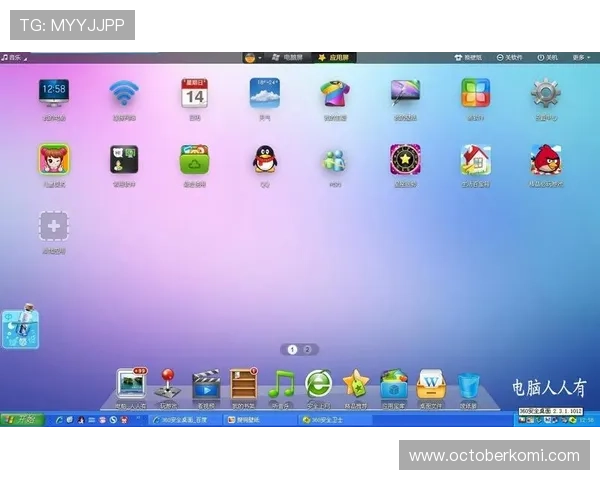Open the four-color tiles app
This screenshot has width=600, height=480.
pyautogui.click(x=475, y=93)
